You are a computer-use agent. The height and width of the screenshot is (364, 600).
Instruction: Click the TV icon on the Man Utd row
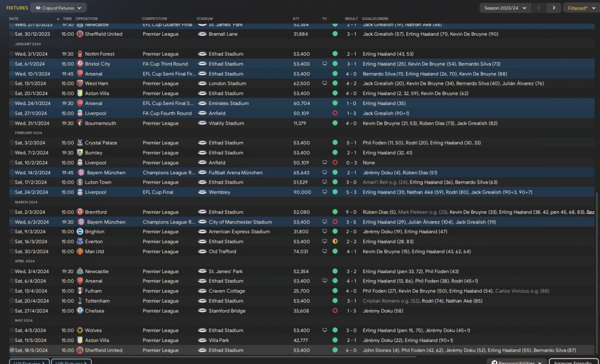[324, 252]
